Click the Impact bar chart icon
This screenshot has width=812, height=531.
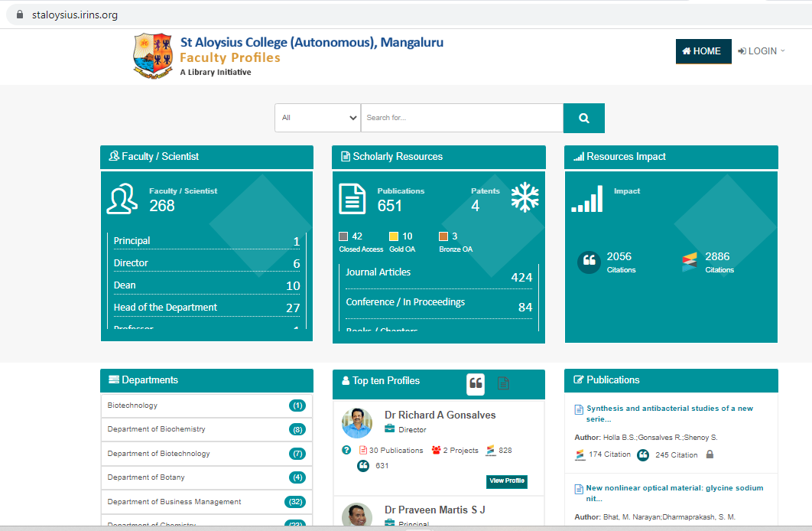[587, 199]
